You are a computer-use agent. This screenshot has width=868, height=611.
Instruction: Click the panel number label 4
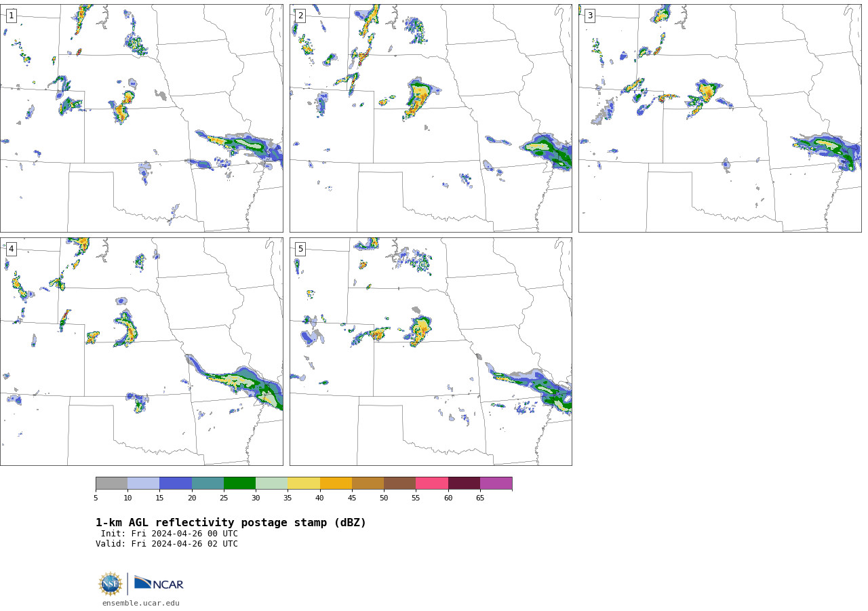pyautogui.click(x=11, y=249)
